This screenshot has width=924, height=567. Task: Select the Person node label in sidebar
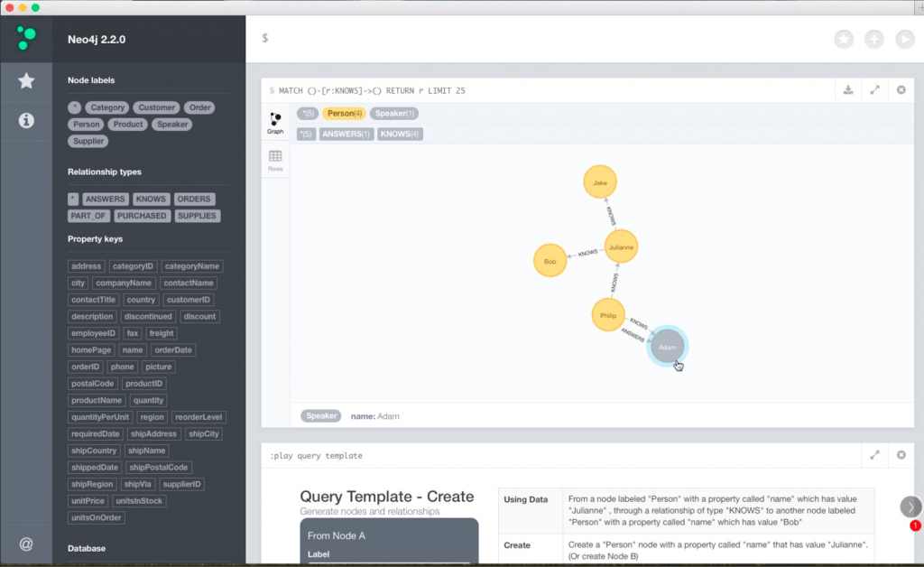point(86,125)
